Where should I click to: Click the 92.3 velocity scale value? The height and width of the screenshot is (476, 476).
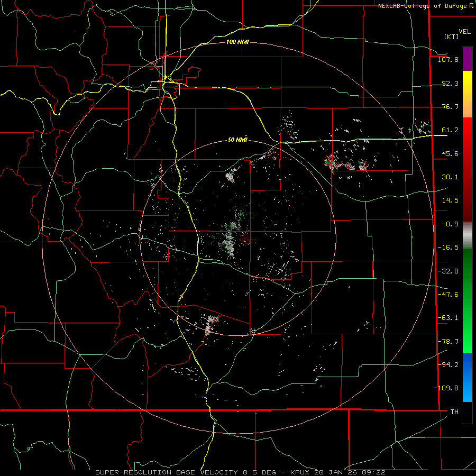click(450, 83)
